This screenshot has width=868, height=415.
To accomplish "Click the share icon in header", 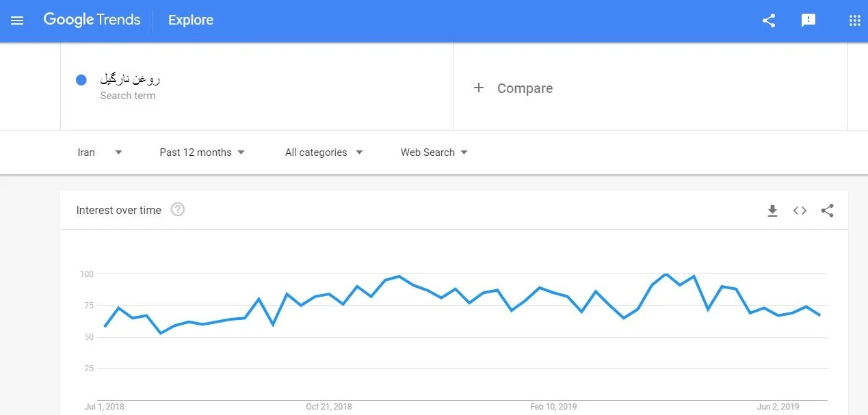I will [769, 21].
